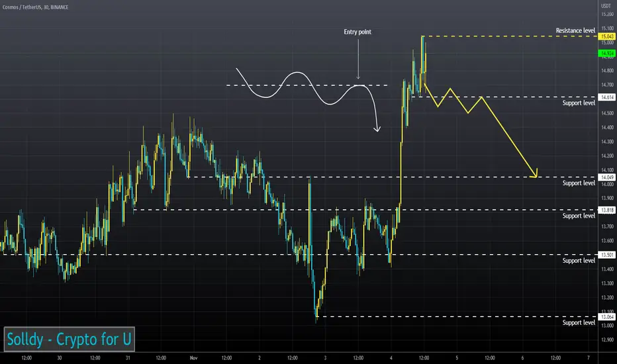Click 14.800 on the price scale

[x=607, y=71]
